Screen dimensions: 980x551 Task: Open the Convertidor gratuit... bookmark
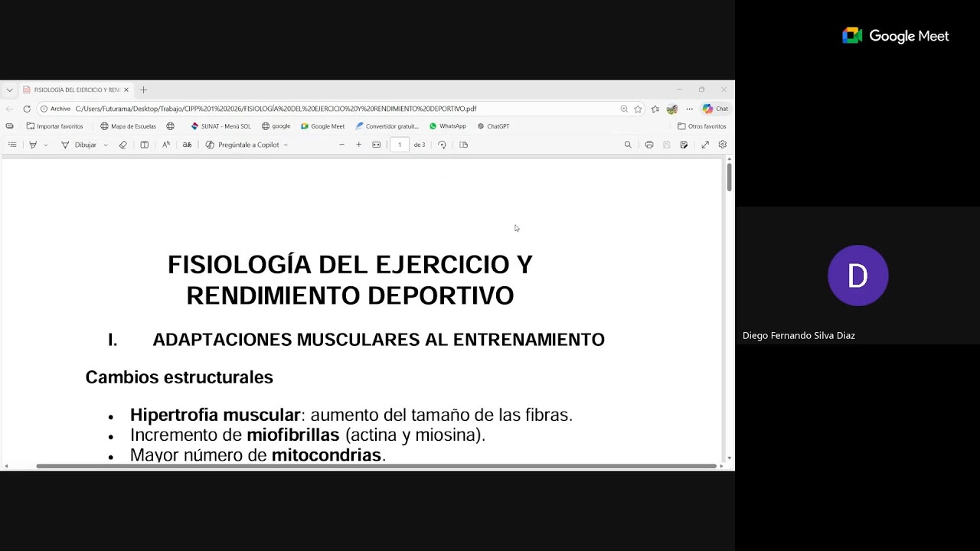pos(387,126)
